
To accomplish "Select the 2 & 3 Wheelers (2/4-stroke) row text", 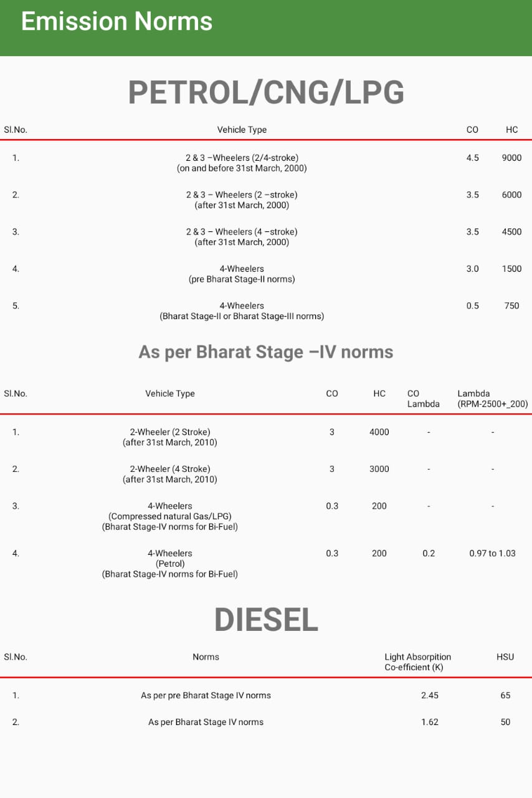I will point(242,163).
